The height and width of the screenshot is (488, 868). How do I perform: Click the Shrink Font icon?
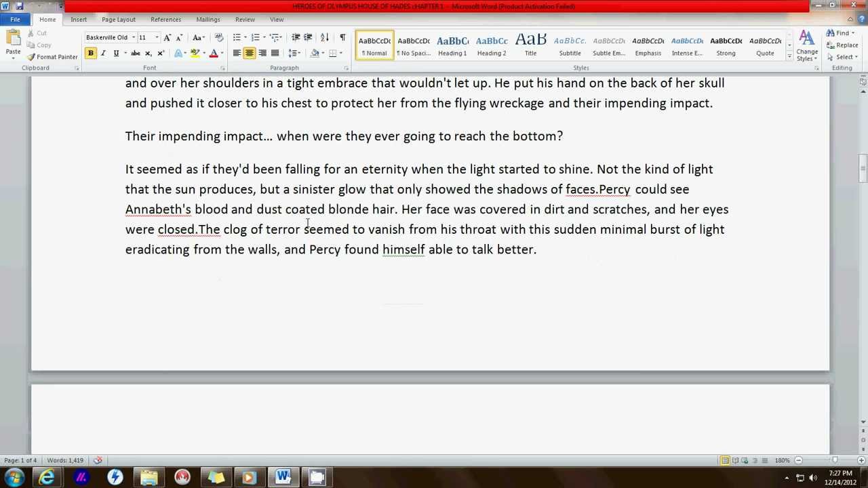point(180,37)
